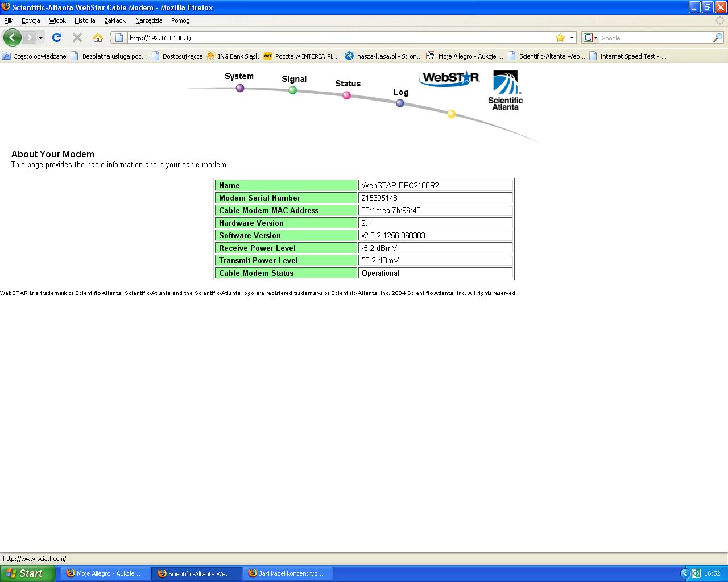Open the System page label
This screenshot has height=582, width=728.
click(239, 76)
